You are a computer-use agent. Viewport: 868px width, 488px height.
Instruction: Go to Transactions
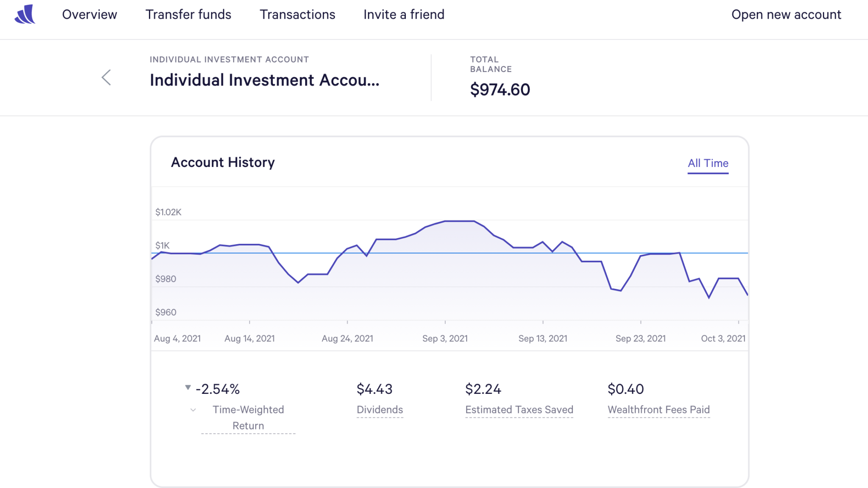point(297,14)
